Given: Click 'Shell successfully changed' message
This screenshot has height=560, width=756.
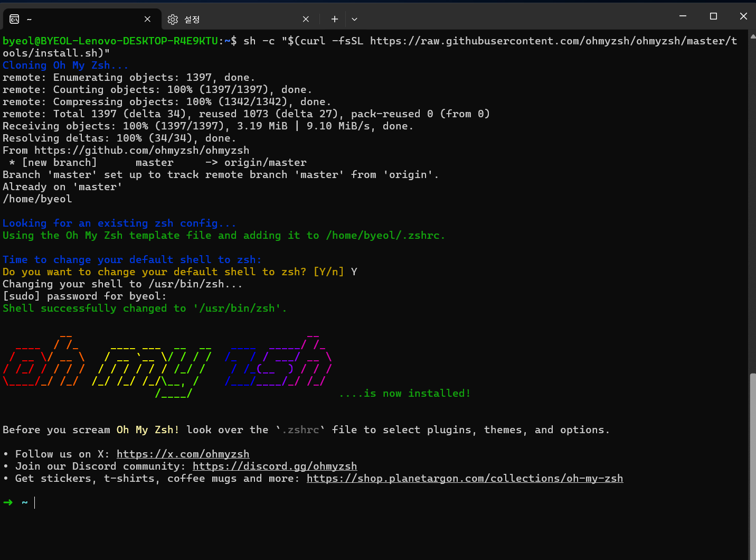Looking at the screenshot, I should click(145, 308).
